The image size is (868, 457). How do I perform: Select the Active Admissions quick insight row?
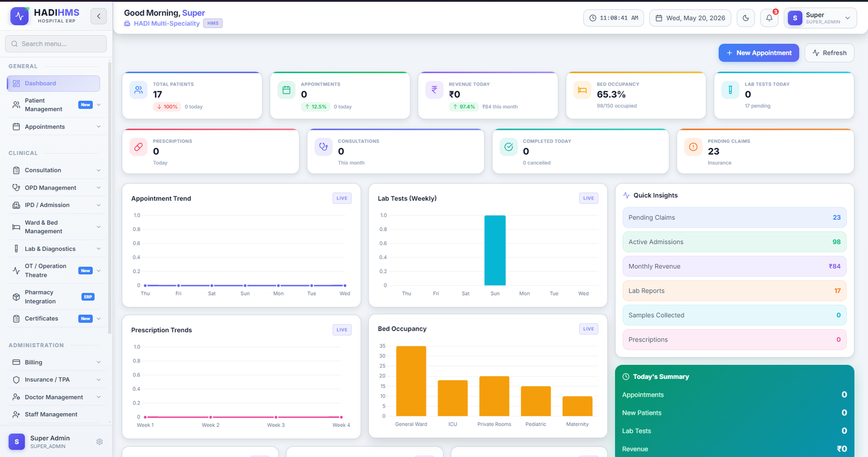(735, 242)
